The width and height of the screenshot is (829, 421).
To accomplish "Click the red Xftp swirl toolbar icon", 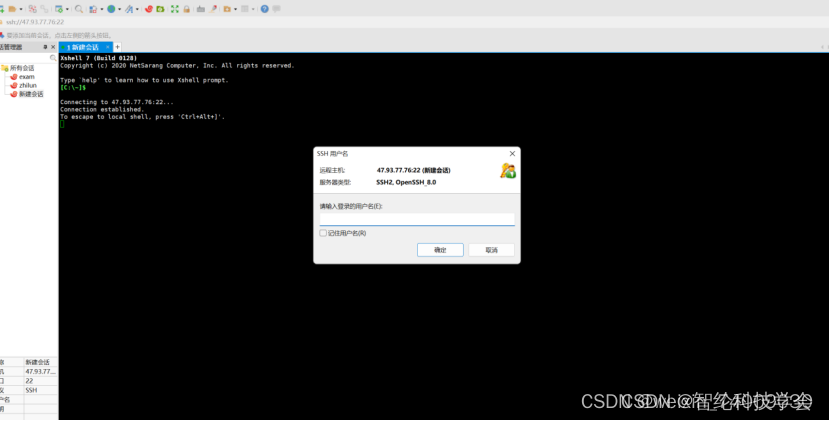I will click(x=149, y=9).
